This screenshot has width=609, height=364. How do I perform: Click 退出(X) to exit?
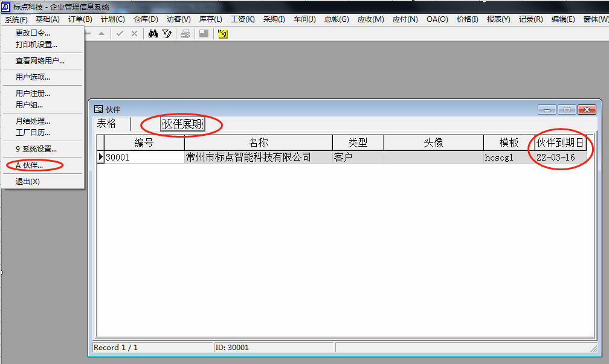point(27,181)
